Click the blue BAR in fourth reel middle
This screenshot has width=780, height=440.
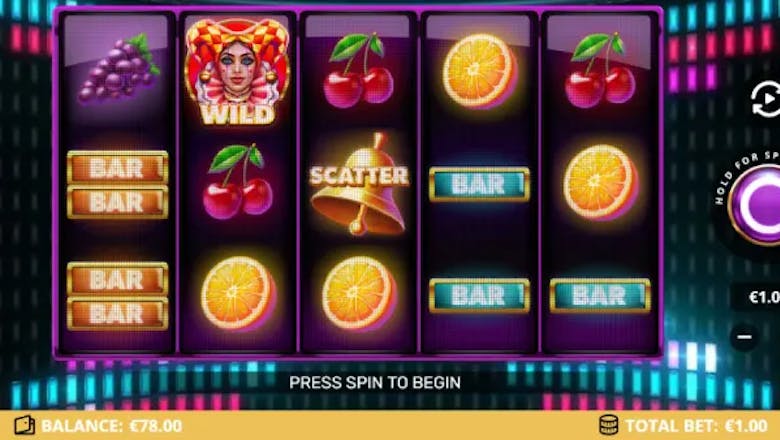click(479, 184)
